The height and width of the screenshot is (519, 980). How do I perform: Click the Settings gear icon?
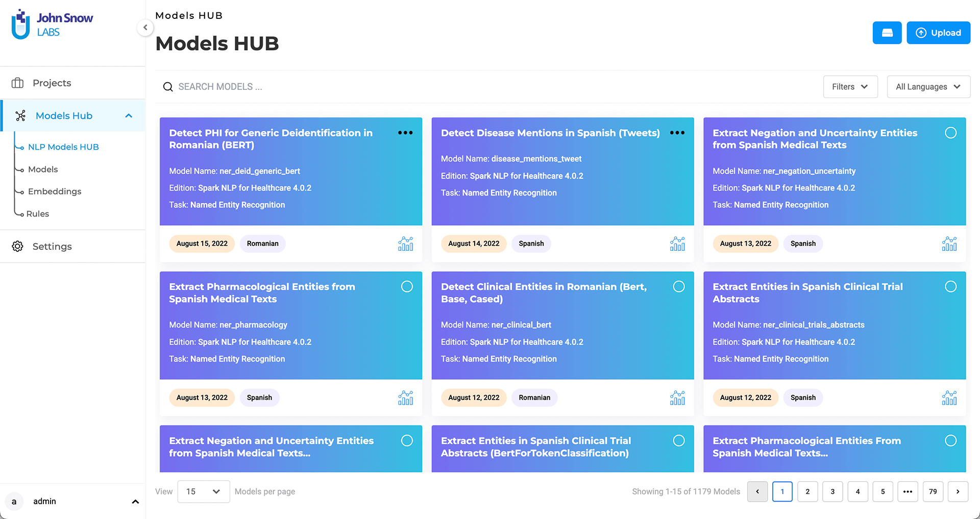(x=18, y=246)
